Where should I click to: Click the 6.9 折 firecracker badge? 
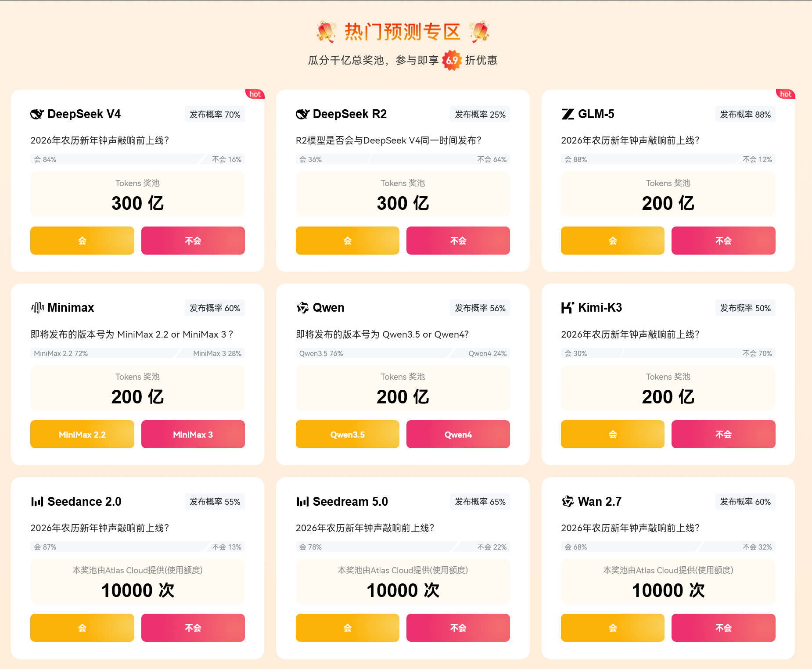(x=451, y=60)
